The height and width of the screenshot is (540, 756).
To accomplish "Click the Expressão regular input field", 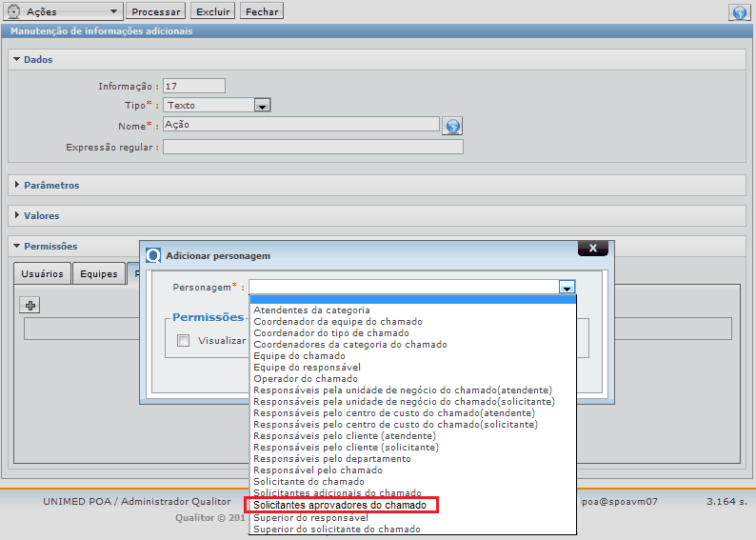I will click(312, 148).
